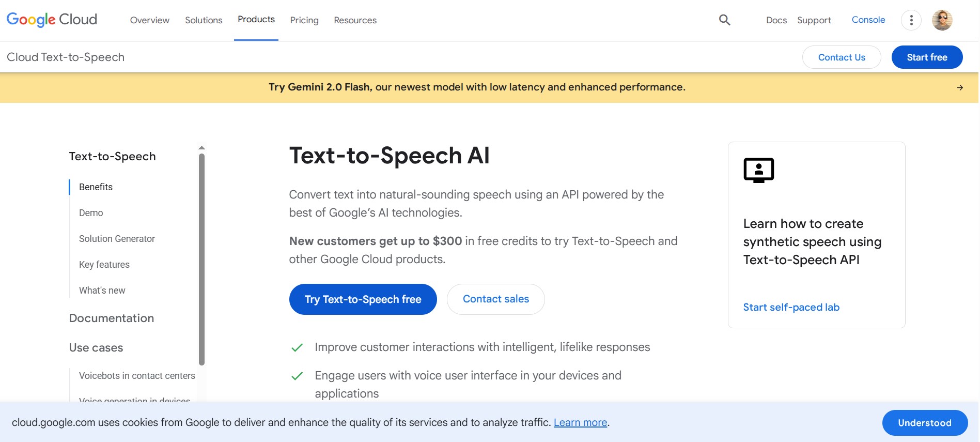Open the three-dot more options menu
This screenshot has height=442, width=980.
(911, 20)
